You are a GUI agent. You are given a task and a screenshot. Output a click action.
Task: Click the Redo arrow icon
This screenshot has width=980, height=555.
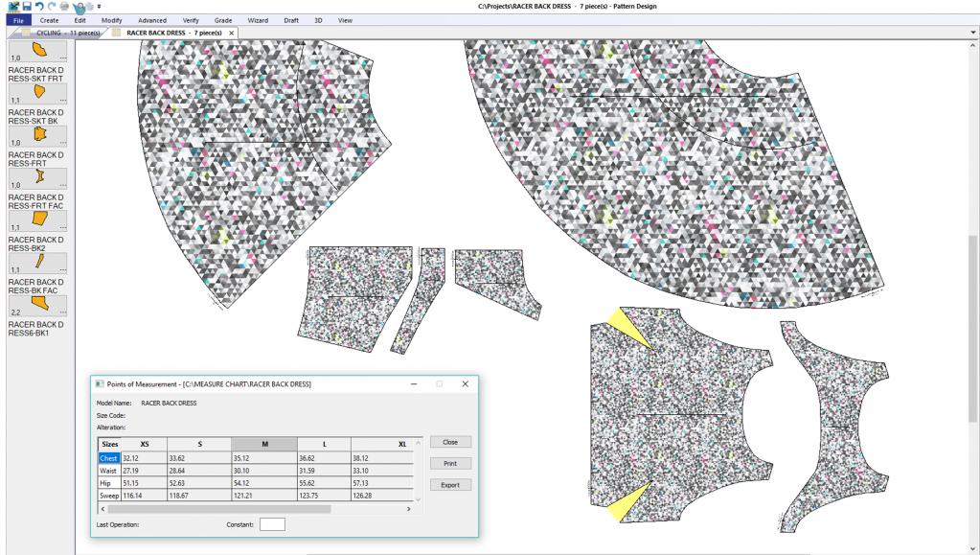point(50,7)
